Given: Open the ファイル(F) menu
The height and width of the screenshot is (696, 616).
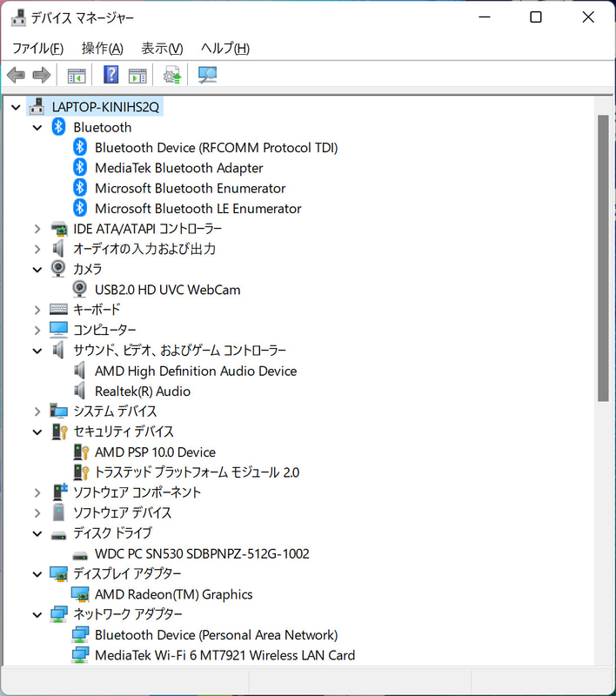Looking at the screenshot, I should [x=37, y=48].
